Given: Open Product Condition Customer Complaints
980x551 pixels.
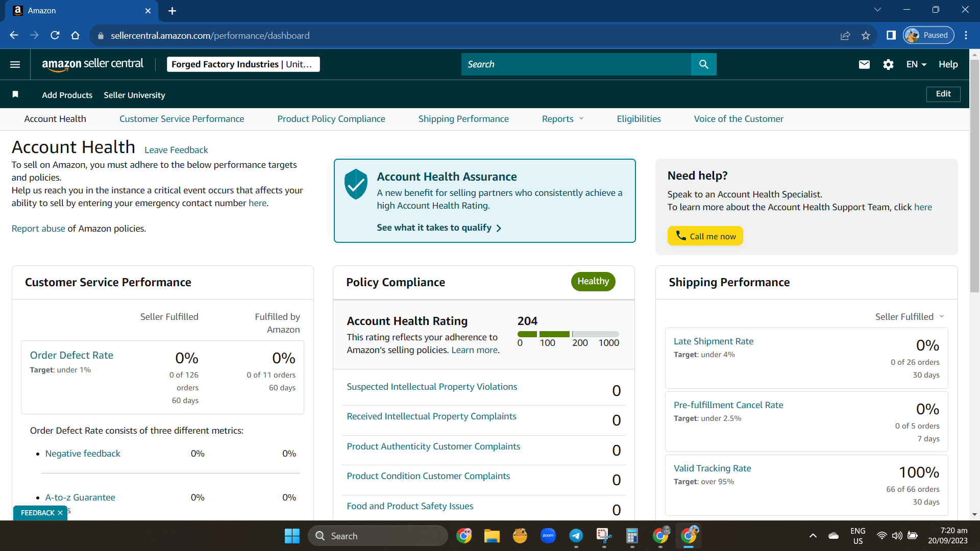Looking at the screenshot, I should 428,476.
